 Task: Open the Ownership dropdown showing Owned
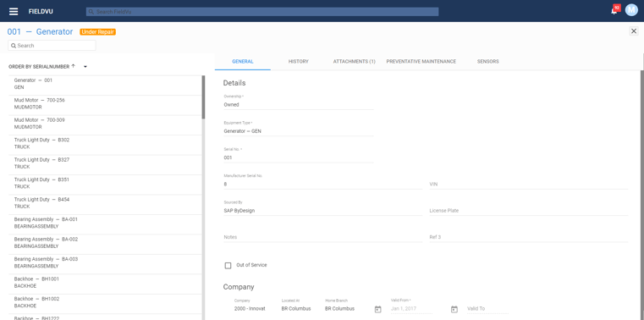pos(299,105)
